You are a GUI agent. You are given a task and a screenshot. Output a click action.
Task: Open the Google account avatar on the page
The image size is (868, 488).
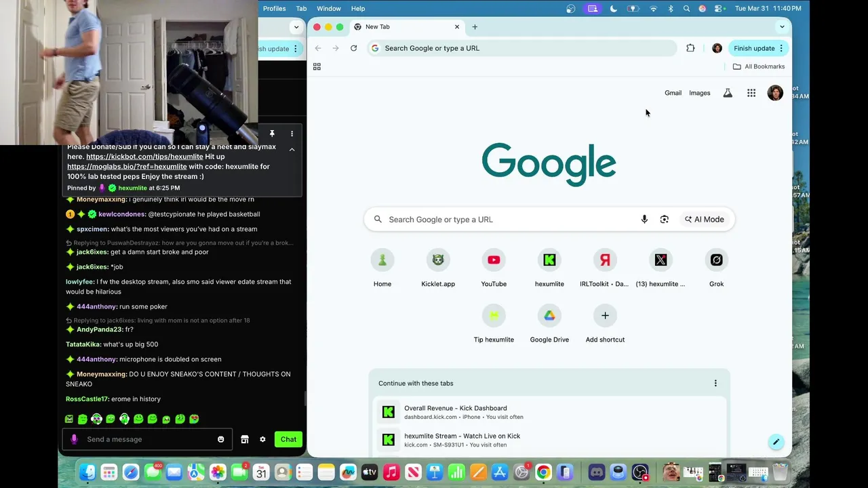[x=775, y=93]
